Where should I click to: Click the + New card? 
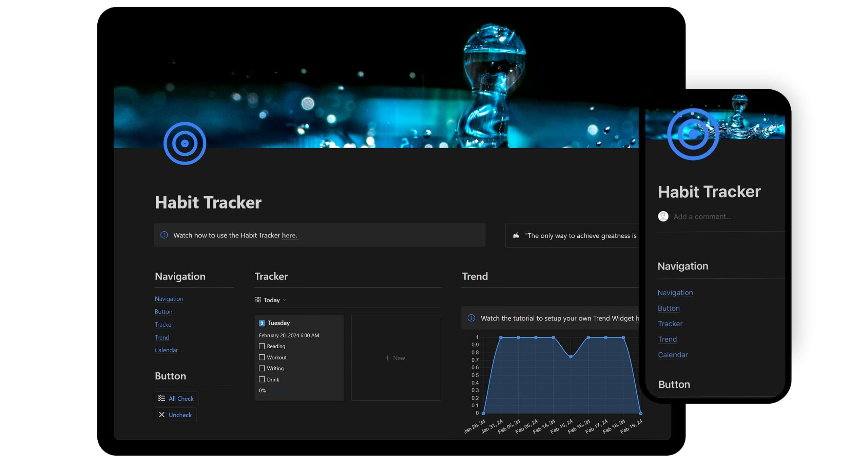click(x=396, y=358)
